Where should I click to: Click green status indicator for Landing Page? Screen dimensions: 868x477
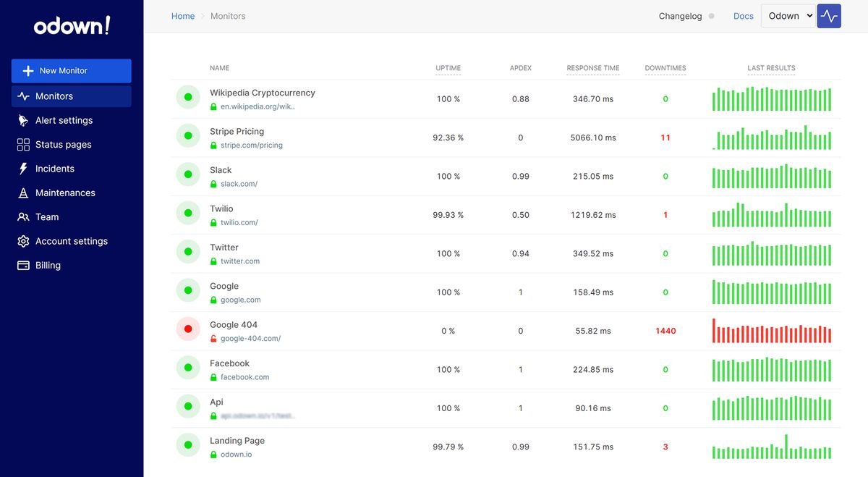(x=188, y=445)
